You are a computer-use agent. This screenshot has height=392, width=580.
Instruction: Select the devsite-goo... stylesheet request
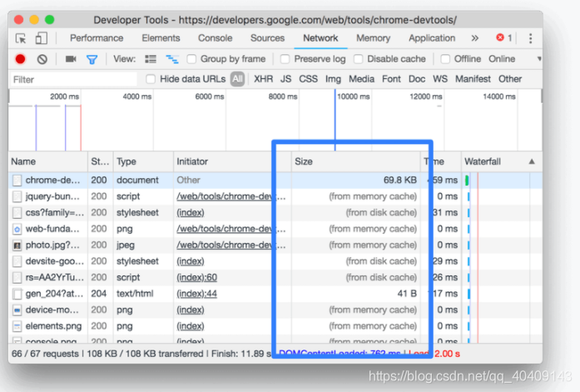point(275,261)
